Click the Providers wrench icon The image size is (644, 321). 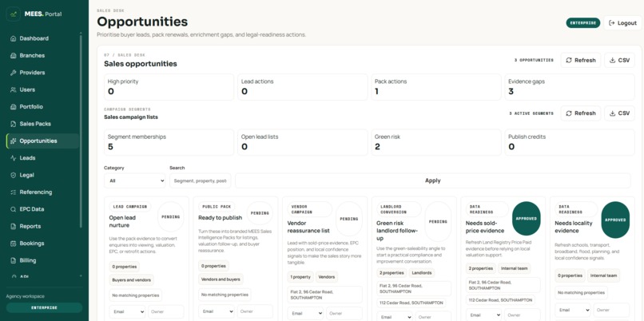tap(13, 73)
